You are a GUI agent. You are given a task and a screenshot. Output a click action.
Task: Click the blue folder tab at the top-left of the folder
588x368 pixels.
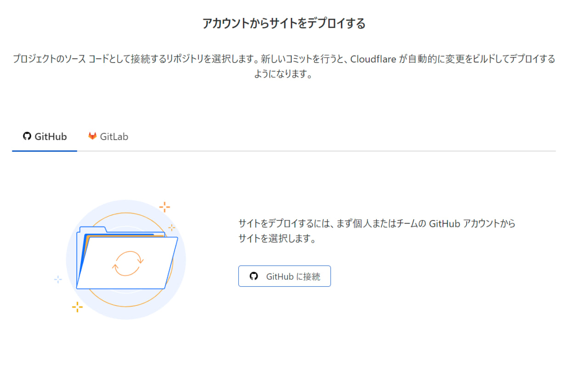(92, 229)
